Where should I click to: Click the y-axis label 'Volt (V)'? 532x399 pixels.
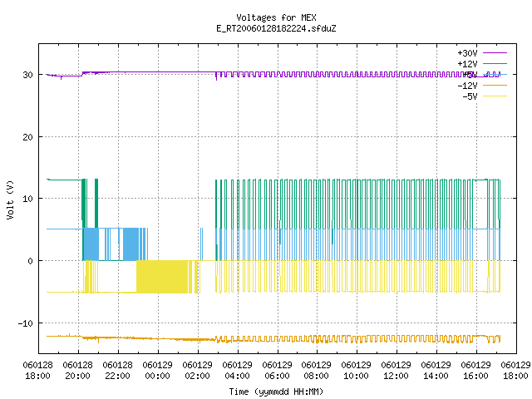(x=10, y=200)
